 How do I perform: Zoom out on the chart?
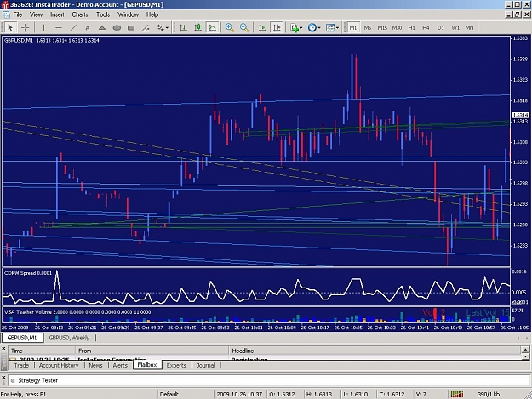click(244, 28)
